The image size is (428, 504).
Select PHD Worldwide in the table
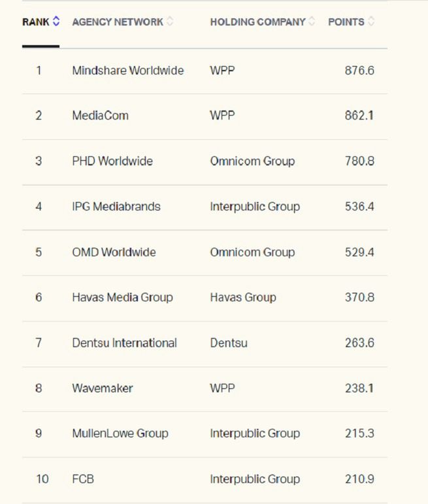pyautogui.click(x=112, y=161)
